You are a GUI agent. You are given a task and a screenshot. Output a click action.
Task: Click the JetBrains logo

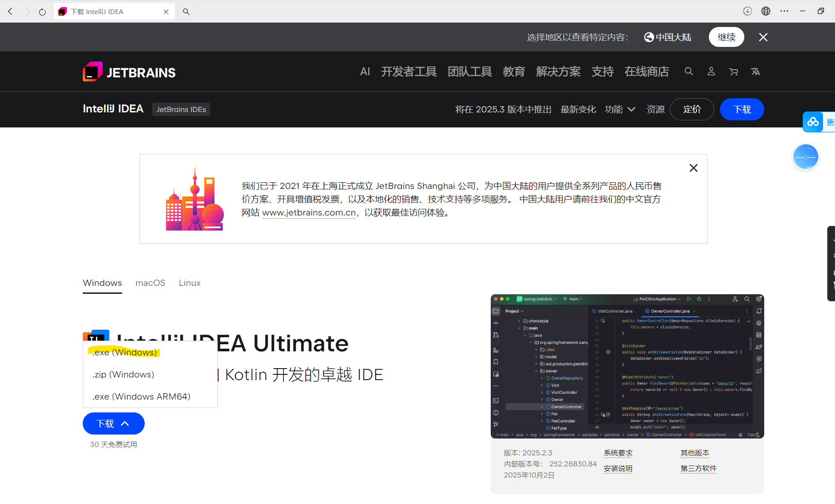pyautogui.click(x=129, y=71)
